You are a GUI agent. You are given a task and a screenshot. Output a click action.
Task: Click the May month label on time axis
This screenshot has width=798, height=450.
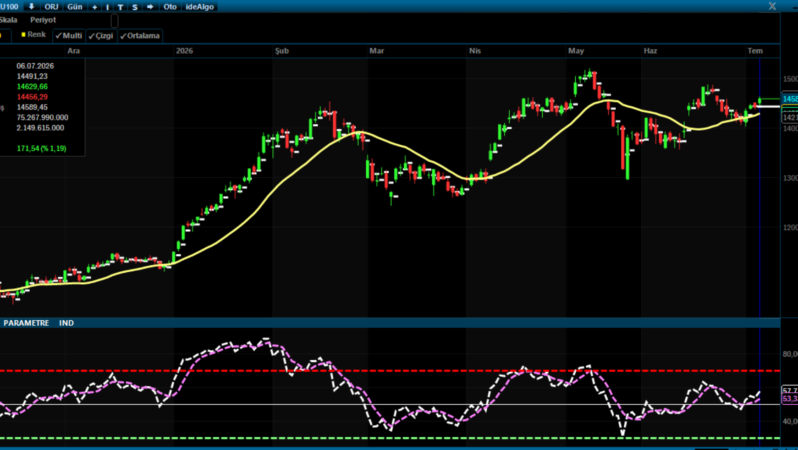click(x=576, y=50)
